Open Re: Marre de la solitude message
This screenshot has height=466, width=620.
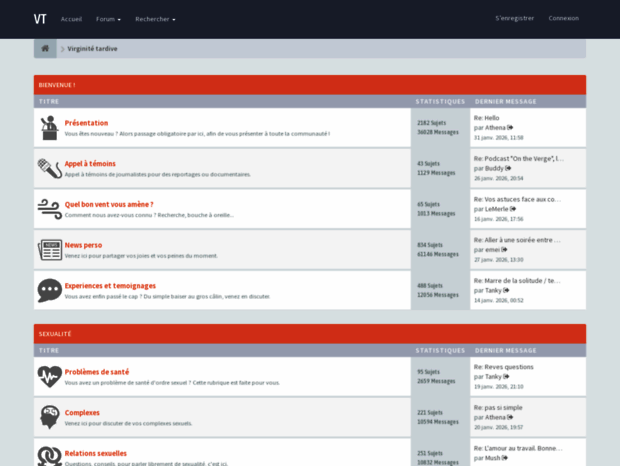coord(517,281)
